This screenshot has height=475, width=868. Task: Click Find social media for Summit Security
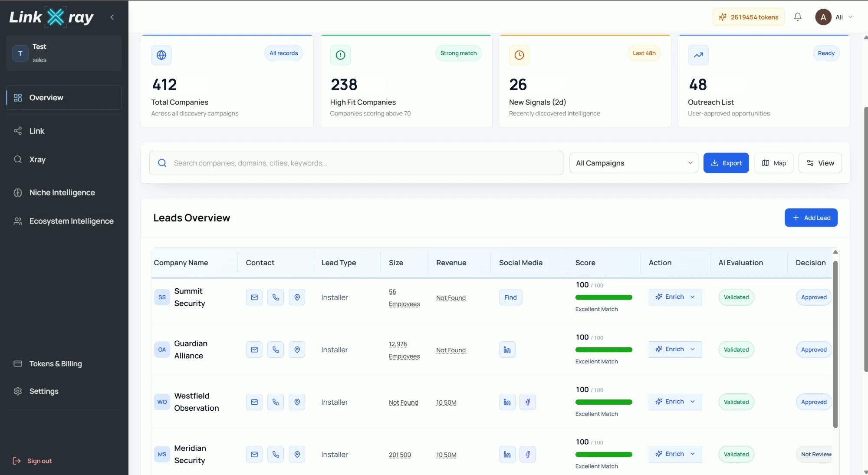pos(510,297)
